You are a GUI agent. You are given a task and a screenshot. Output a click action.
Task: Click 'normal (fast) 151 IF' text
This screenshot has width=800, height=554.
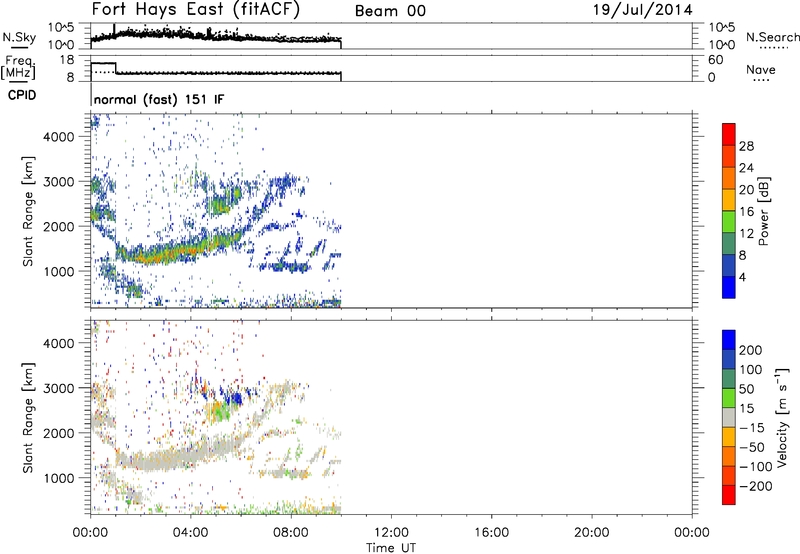coord(159,99)
